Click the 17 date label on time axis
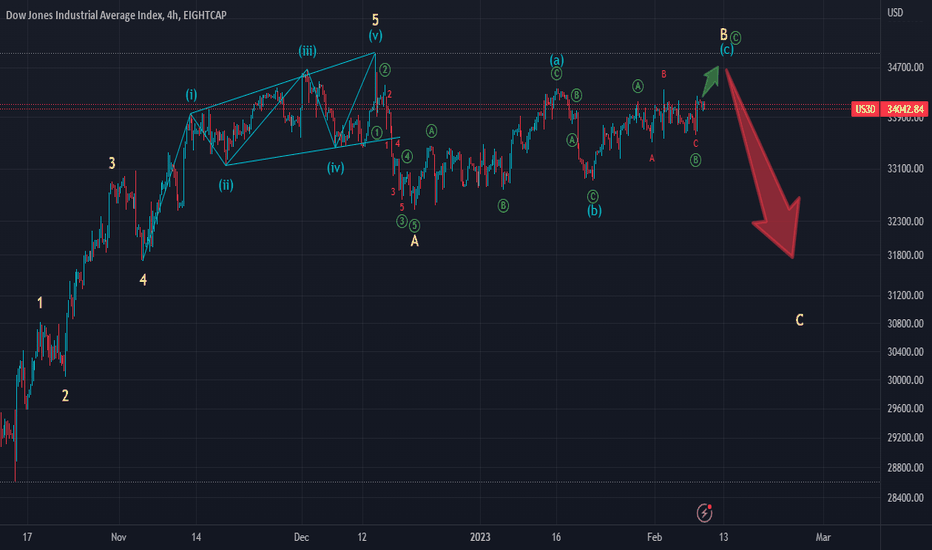The image size is (932, 550). 27,537
